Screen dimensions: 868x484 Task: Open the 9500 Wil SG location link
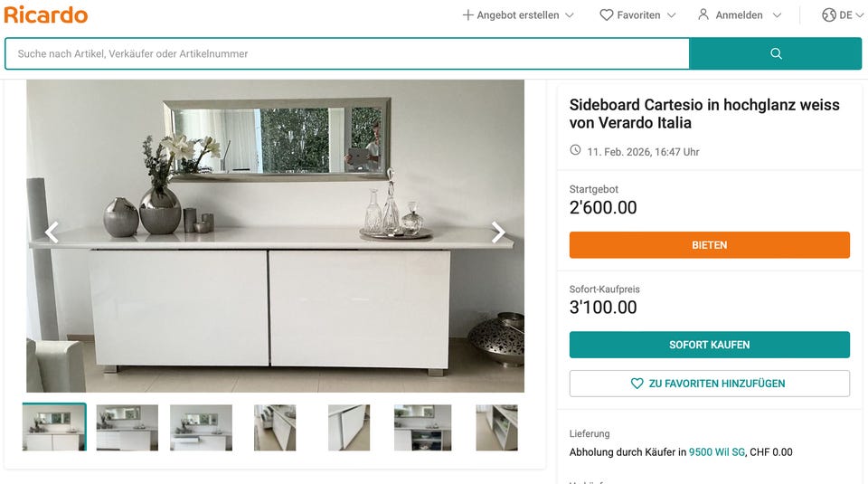tap(716, 451)
